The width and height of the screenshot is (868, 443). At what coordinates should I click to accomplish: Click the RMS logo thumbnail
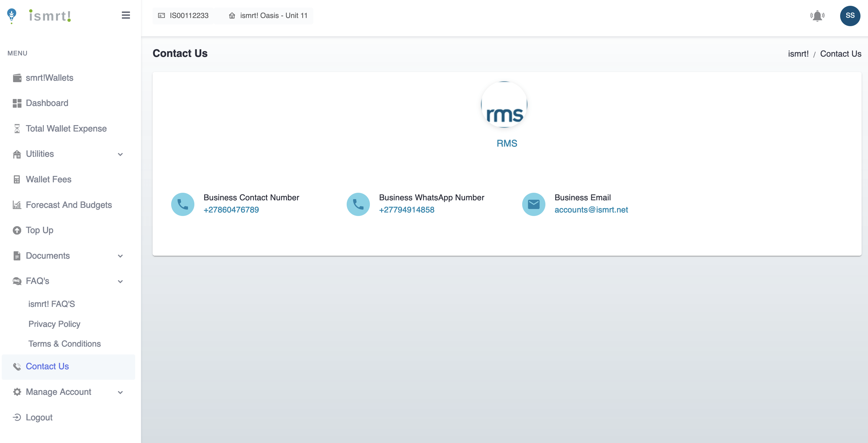coord(504,105)
